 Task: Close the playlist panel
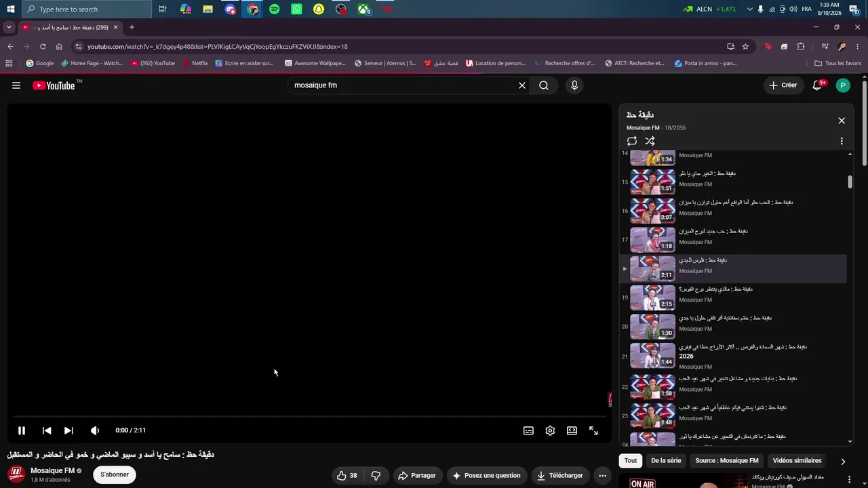[x=842, y=121]
